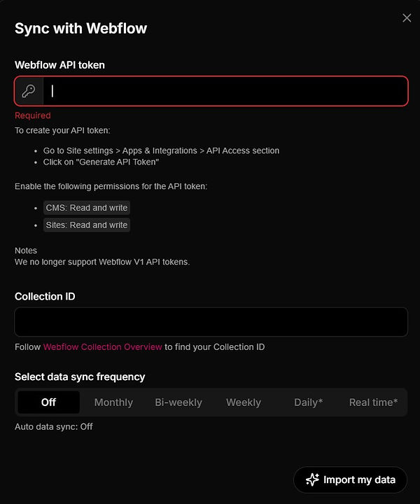
Task: Click the 'We no longer support Webflow V1' note
Action: click(102, 262)
